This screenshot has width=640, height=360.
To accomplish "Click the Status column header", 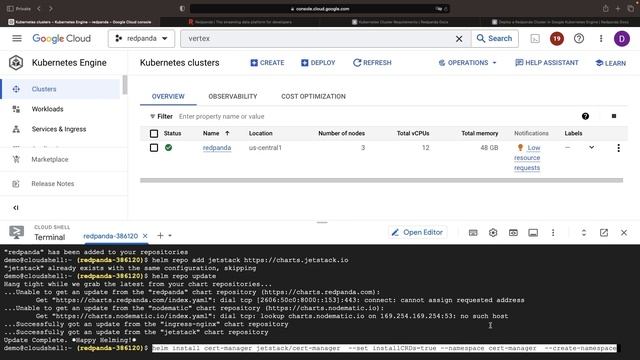I will [172, 133].
